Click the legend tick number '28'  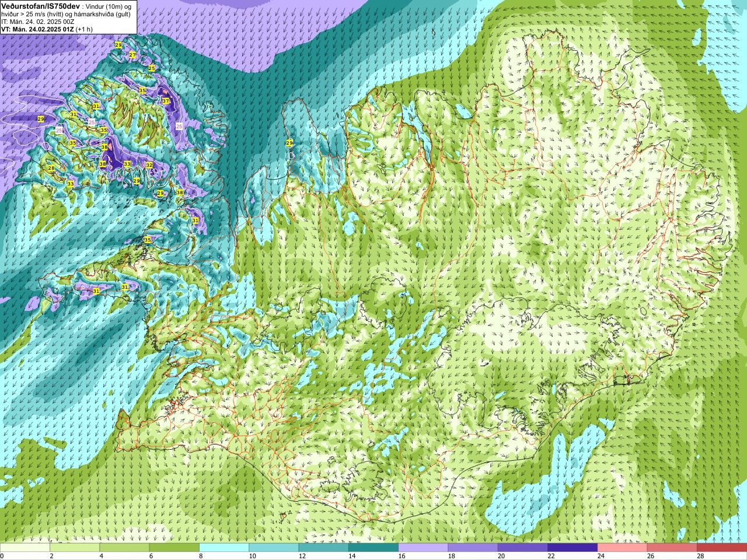(701, 556)
